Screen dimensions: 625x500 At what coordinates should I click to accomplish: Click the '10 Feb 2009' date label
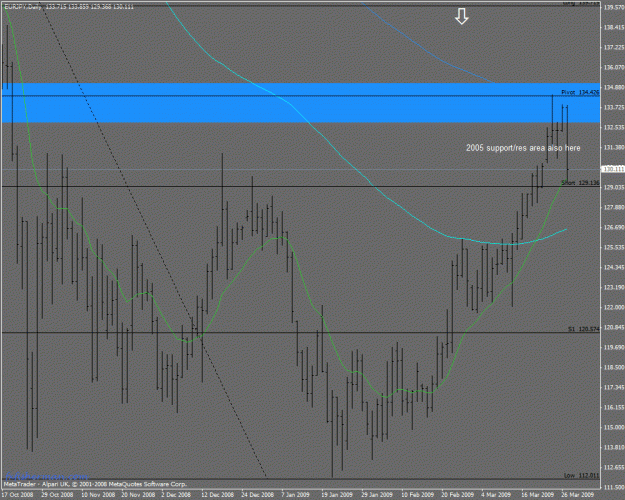click(417, 494)
